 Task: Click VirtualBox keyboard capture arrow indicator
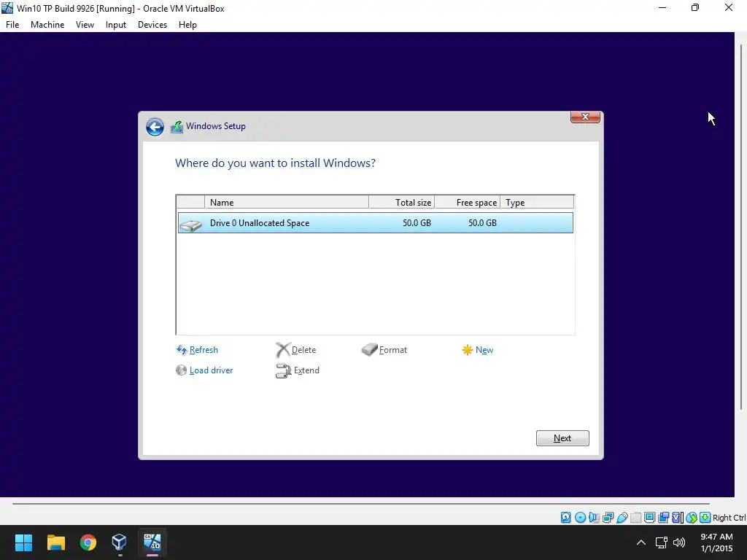click(x=705, y=518)
